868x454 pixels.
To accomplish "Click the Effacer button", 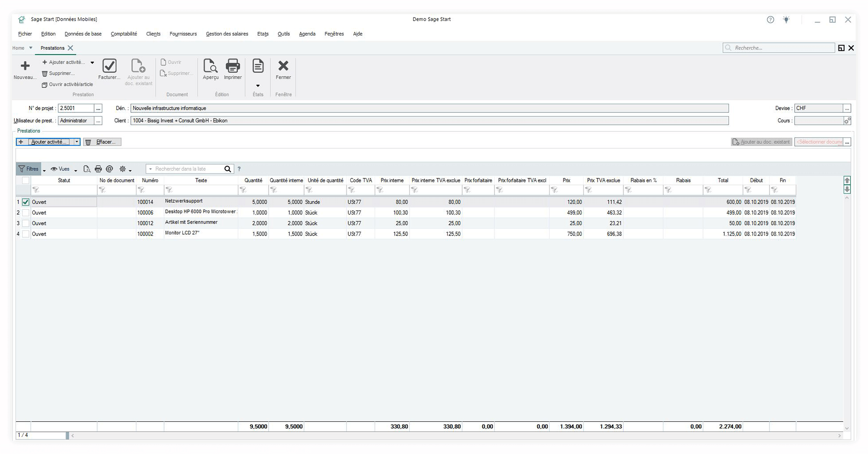I will 102,142.
